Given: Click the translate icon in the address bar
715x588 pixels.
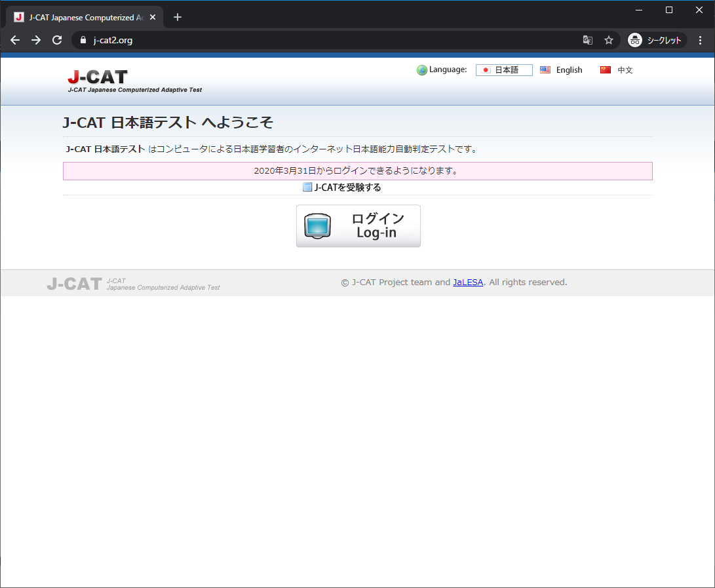Looking at the screenshot, I should (x=588, y=40).
